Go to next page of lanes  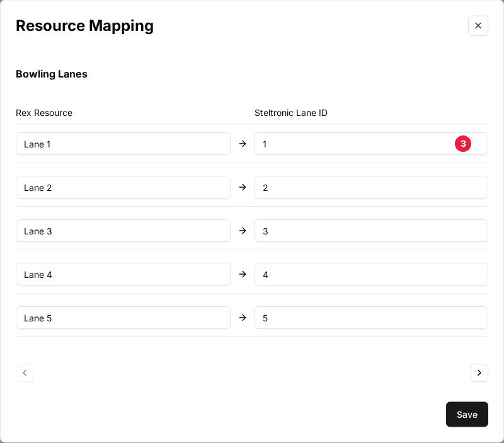pos(479,372)
